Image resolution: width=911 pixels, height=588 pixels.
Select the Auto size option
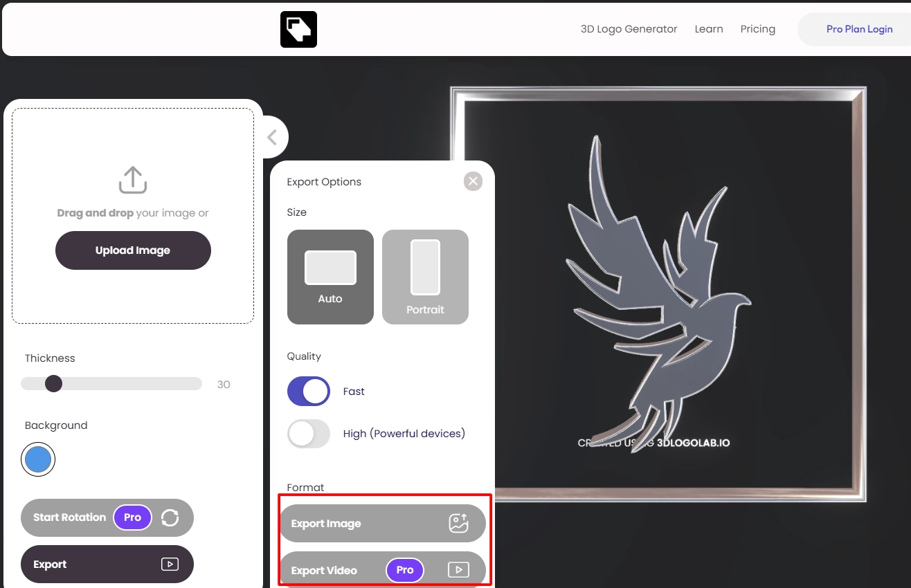click(x=330, y=277)
